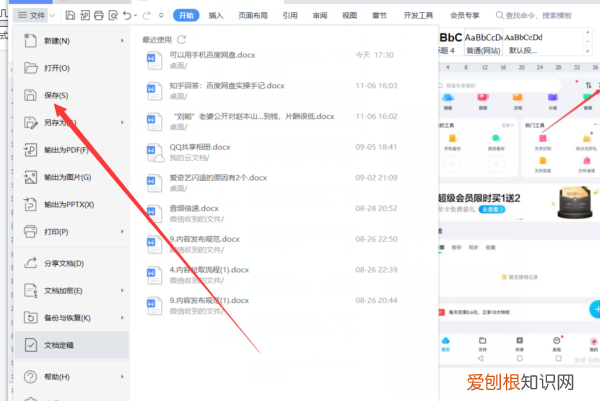600x401 pixels.
Task: Choose 输出为PPTX(X) menu entry
Action: [x=71, y=204]
